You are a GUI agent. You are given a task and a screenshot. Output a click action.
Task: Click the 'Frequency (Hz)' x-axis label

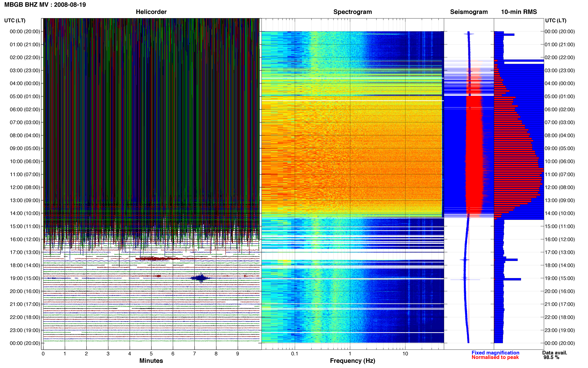[x=352, y=361]
